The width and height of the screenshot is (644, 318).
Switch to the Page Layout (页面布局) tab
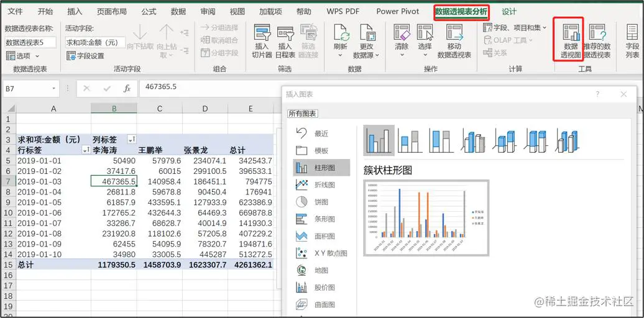point(112,11)
